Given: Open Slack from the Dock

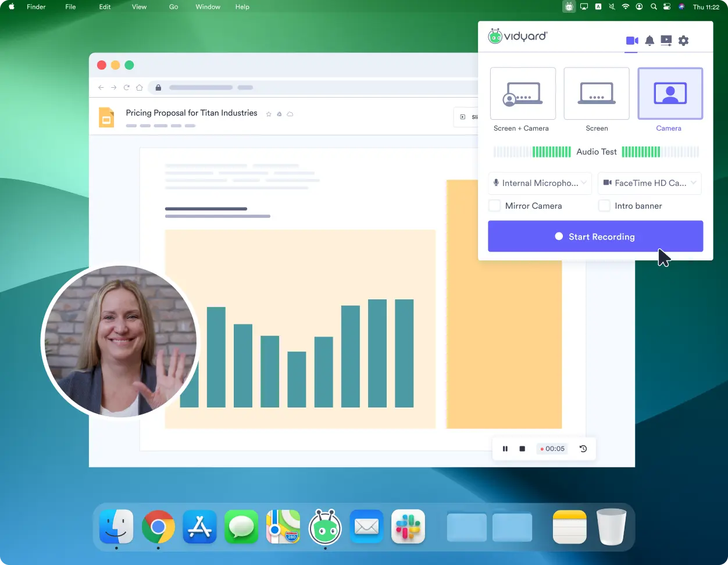Looking at the screenshot, I should coord(408,527).
